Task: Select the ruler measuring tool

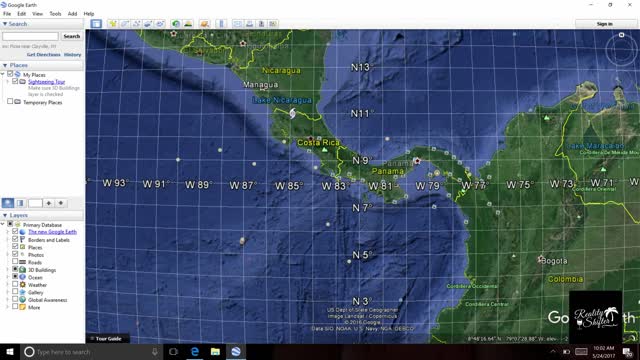Action: [x=221, y=24]
